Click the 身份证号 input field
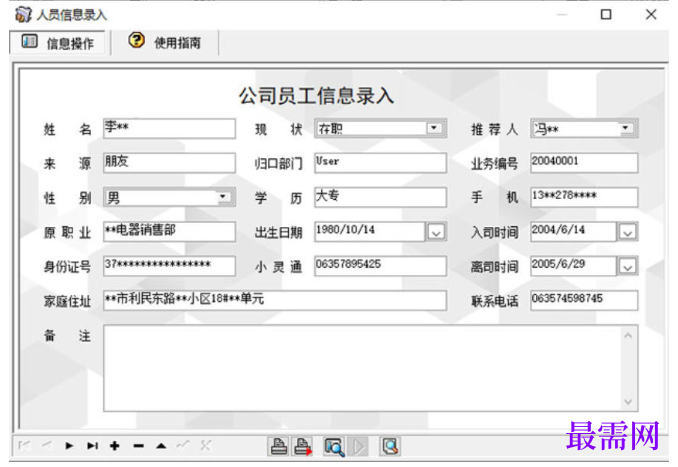 [170, 266]
